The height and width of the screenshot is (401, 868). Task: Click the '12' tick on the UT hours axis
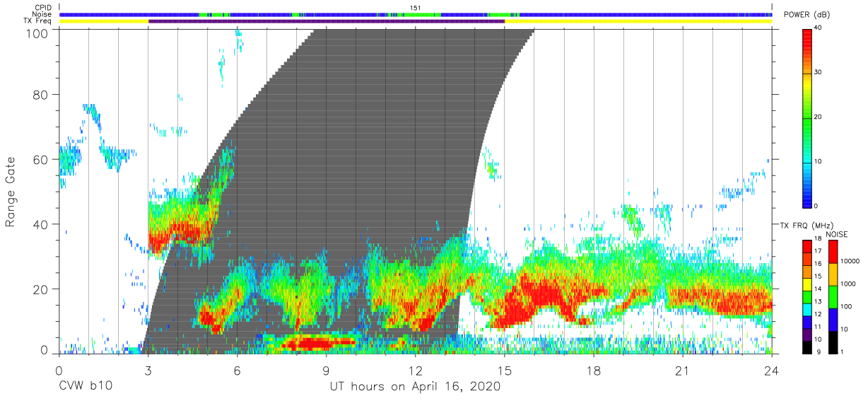tap(415, 370)
